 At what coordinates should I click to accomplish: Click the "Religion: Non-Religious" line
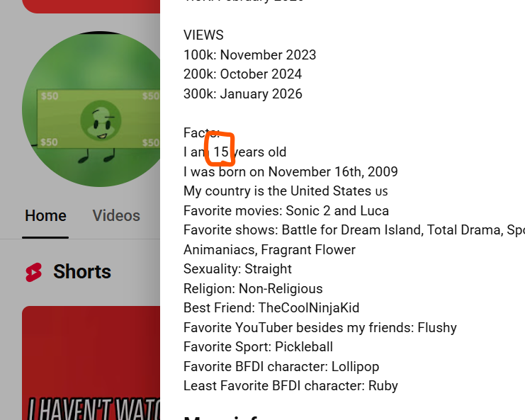tap(253, 288)
